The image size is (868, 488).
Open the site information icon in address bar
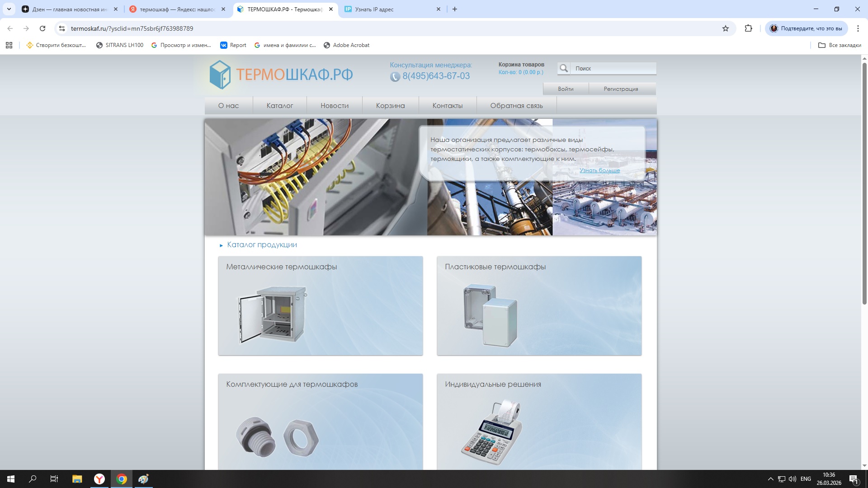coord(62,28)
